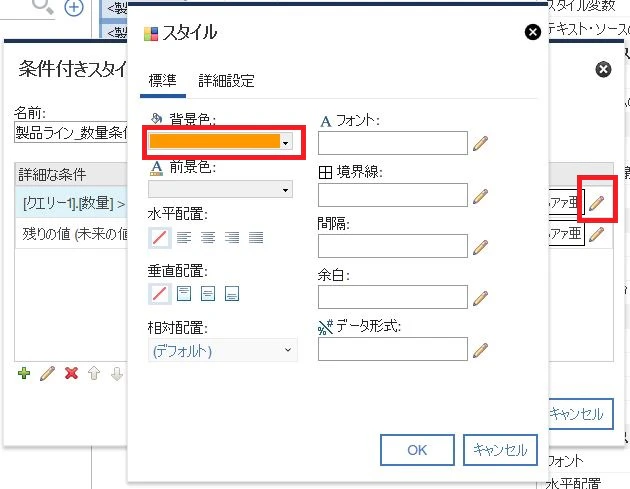Delete condition with red X icon

coord(71,373)
